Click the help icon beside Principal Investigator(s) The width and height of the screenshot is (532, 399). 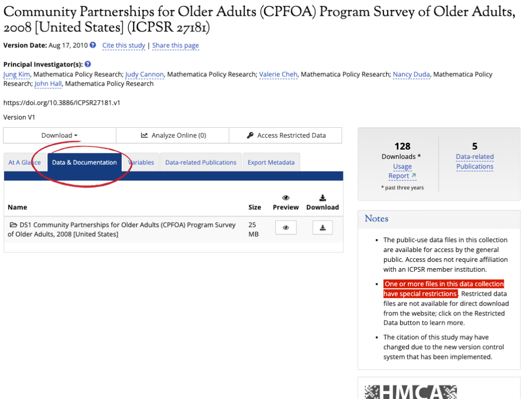[x=87, y=64]
